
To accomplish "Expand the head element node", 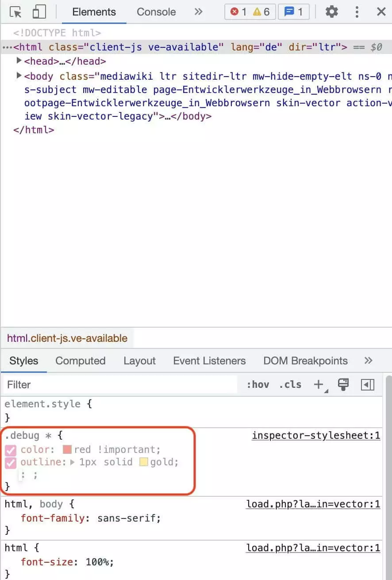I will (19, 61).
